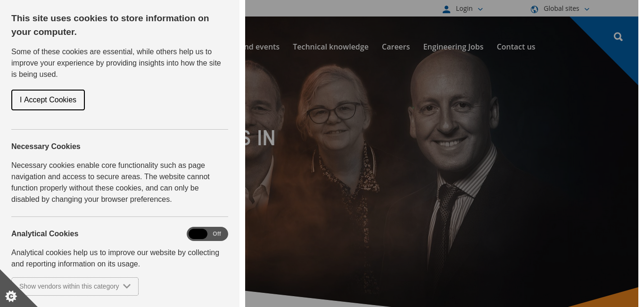The height and width of the screenshot is (307, 644).
Task: Click the Necessary Cookies heading
Action: click(x=46, y=147)
